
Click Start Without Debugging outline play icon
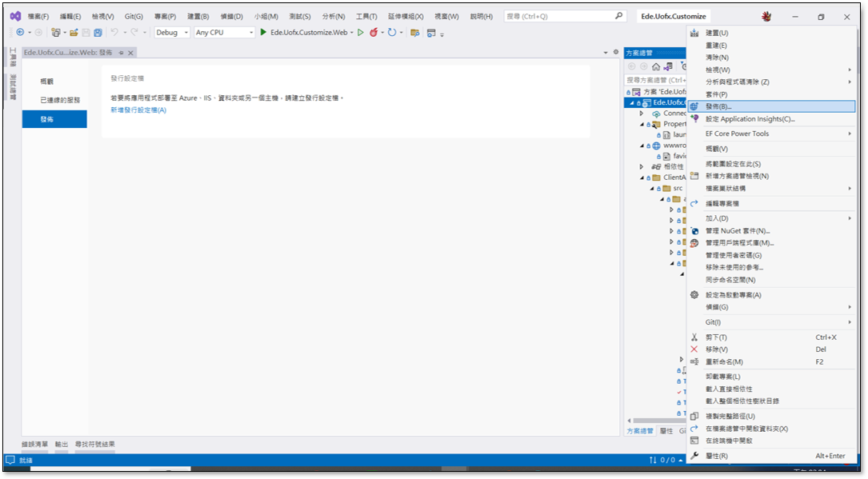pos(361,33)
